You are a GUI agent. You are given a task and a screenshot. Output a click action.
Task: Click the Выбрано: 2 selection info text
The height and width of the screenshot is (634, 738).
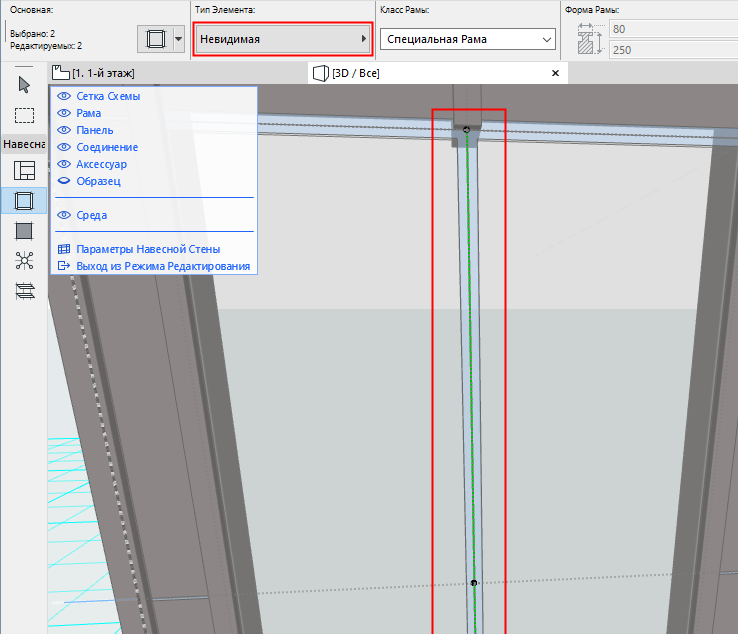pyautogui.click(x=32, y=34)
